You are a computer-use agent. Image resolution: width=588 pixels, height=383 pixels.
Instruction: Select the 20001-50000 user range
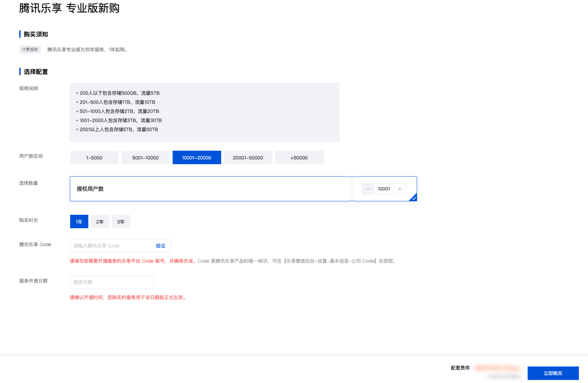248,157
